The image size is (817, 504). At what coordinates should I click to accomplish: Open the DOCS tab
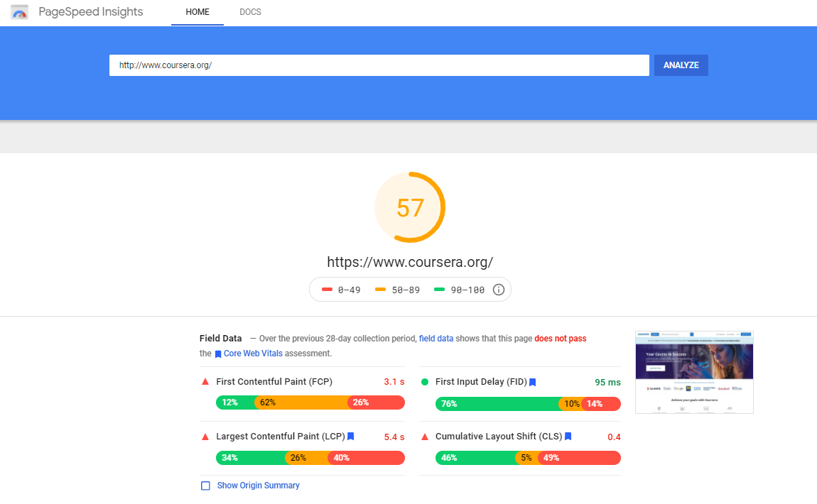click(x=250, y=12)
